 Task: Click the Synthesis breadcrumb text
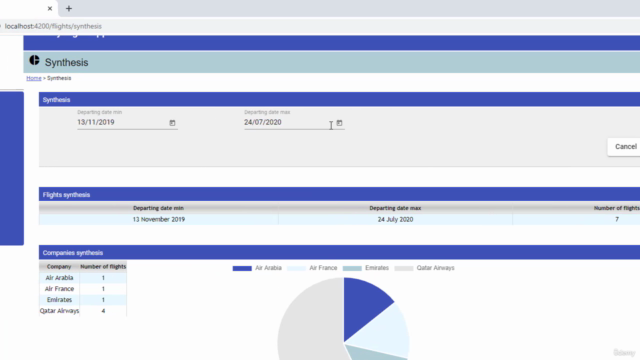[x=59, y=78]
